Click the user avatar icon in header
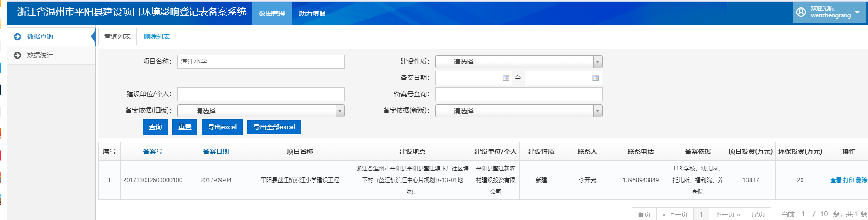The width and height of the screenshot is (868, 220). [x=801, y=12]
